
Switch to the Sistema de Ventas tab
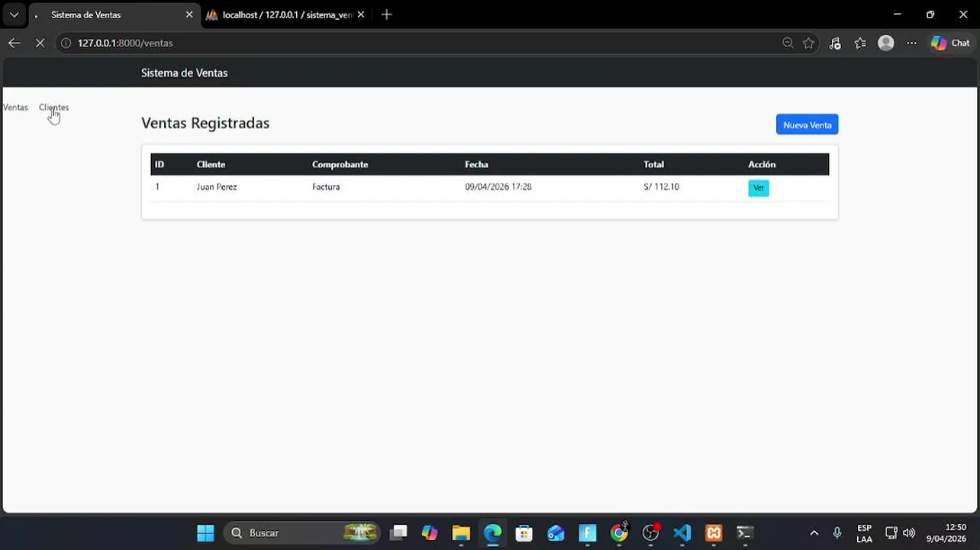click(x=112, y=15)
